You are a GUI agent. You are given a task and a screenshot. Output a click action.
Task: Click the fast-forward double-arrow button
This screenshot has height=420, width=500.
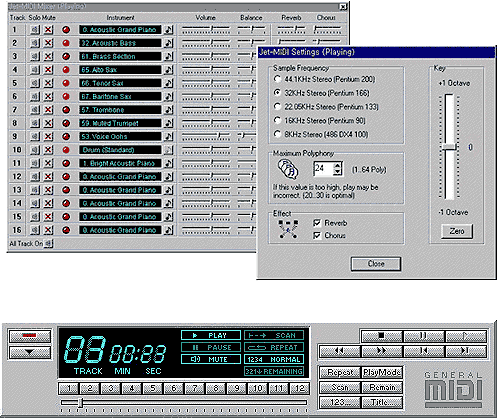[x=382, y=351]
